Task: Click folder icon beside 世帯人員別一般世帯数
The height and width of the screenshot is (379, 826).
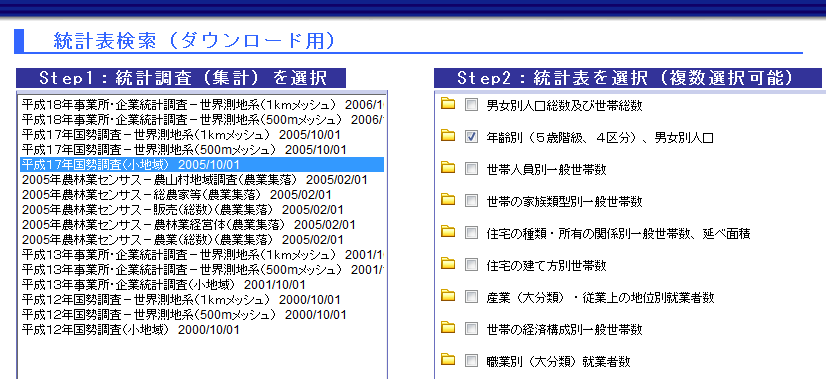Action: point(448,168)
